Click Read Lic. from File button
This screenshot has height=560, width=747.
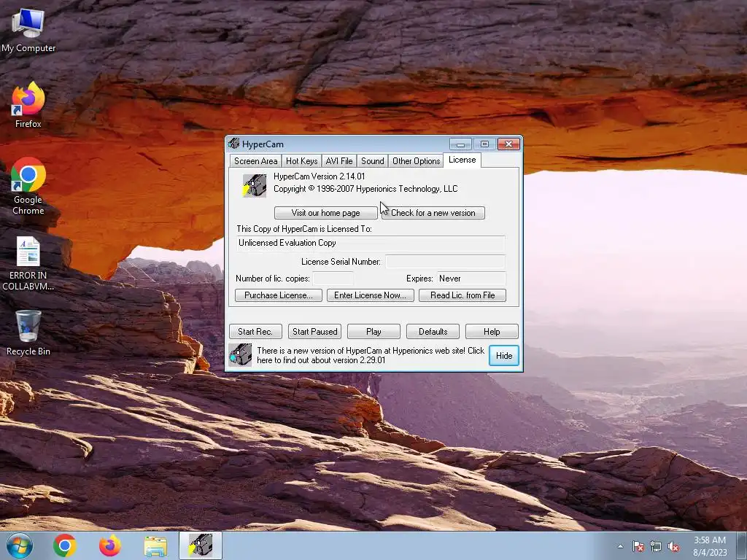[462, 295]
